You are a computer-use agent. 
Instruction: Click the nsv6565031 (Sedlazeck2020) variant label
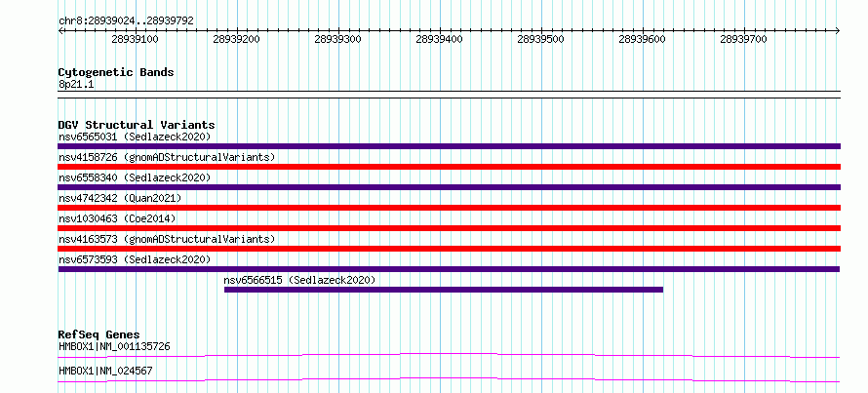(x=135, y=137)
